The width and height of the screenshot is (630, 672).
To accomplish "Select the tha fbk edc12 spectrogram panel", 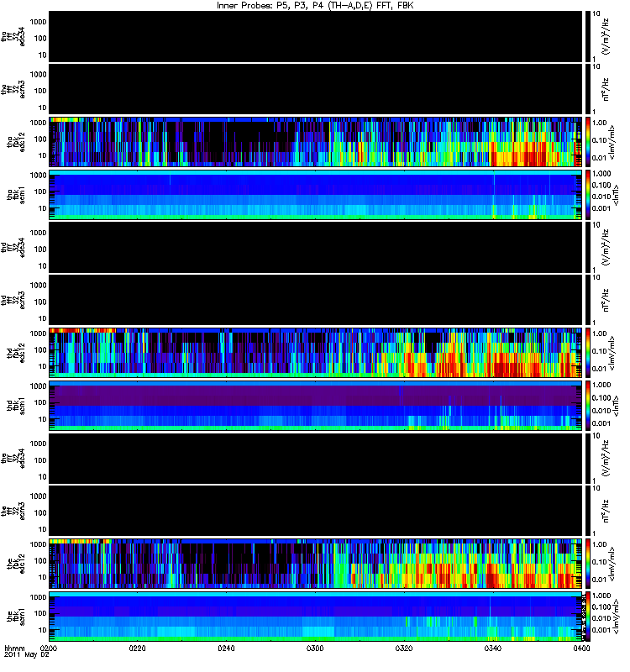I will (316, 142).
